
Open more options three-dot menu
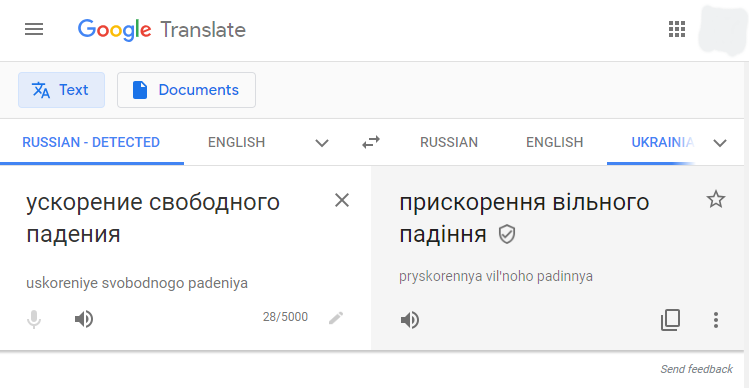716,320
